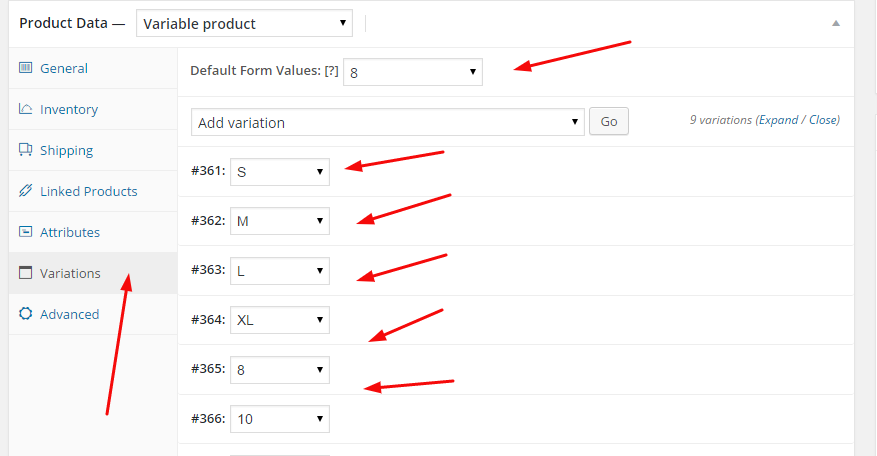Screen dimensions: 877x456
Task: Switch to the Inventory tab
Action: pos(69,110)
